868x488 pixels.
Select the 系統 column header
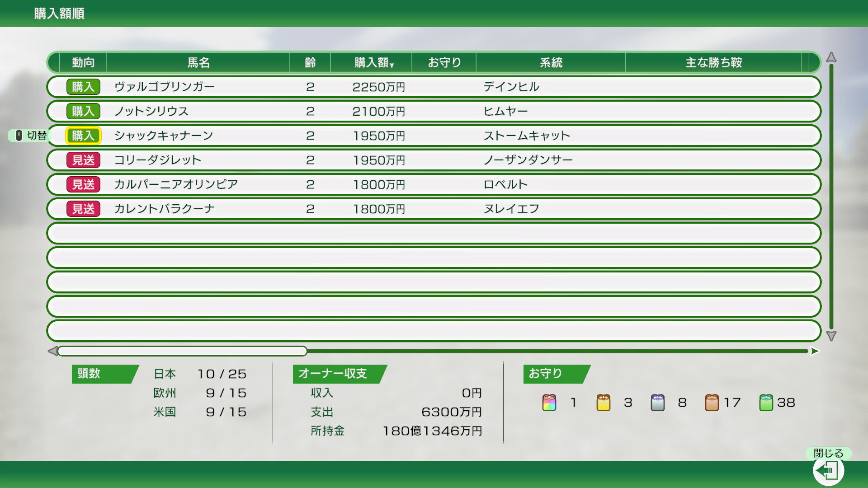click(x=551, y=63)
